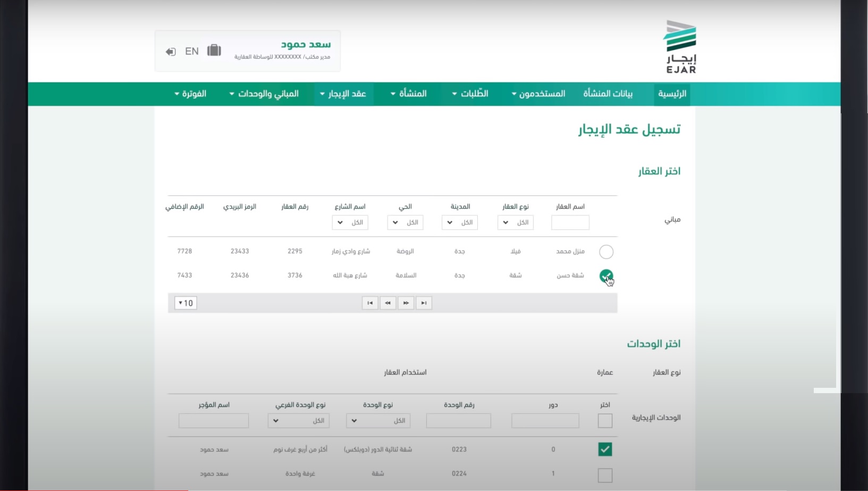The height and width of the screenshot is (491, 868).
Task: Open the الحي filter dropdown
Action: [406, 222]
